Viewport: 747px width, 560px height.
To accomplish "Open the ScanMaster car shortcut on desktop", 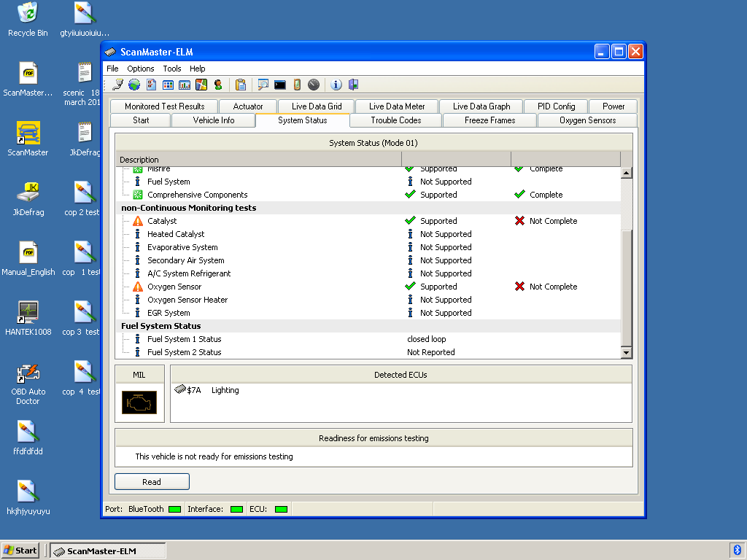I will (x=28, y=139).
